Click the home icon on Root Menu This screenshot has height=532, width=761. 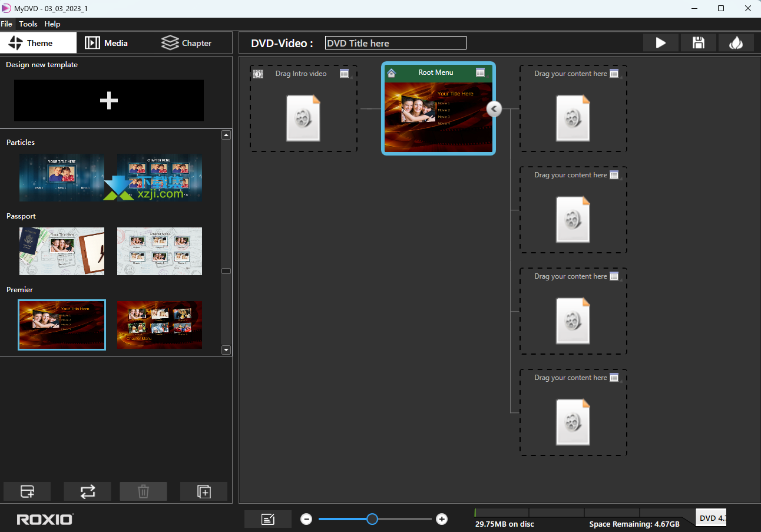[x=392, y=73]
